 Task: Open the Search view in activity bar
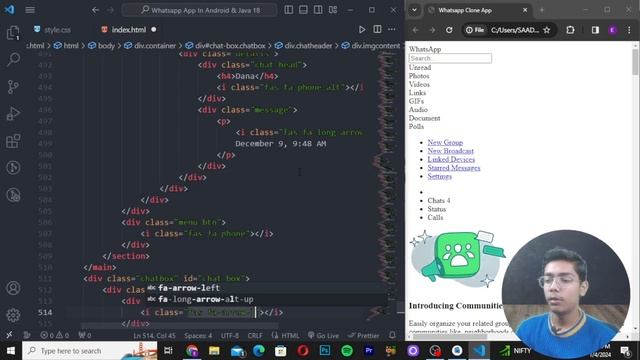pos(13,60)
